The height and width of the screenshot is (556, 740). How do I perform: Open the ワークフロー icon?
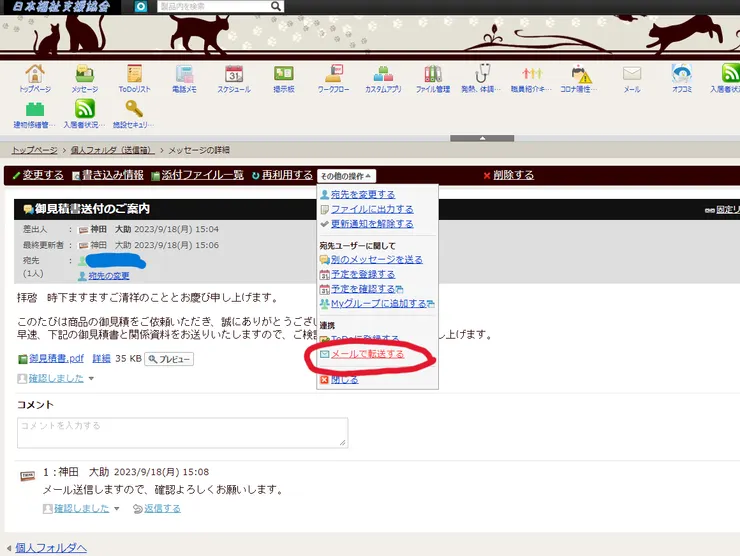coord(333,74)
